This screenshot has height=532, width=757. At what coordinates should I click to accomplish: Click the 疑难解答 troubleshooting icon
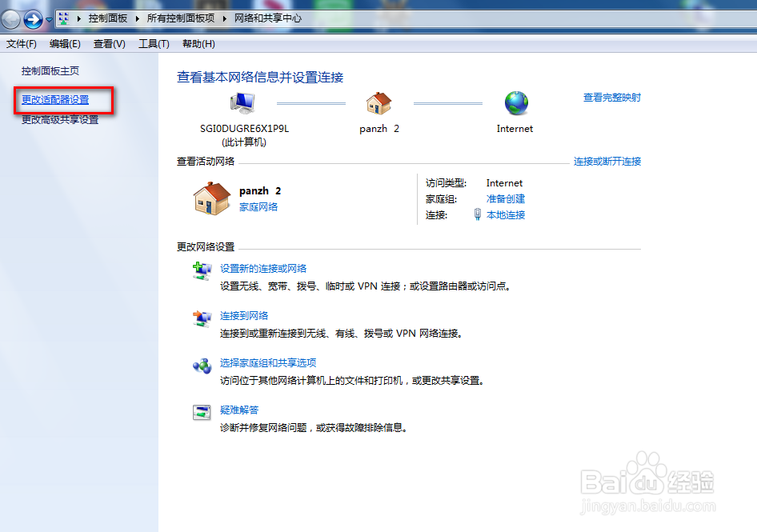(x=202, y=413)
